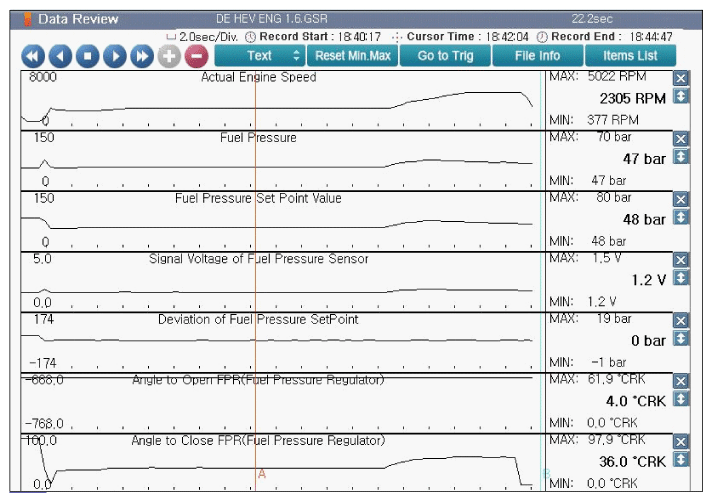Image resolution: width=712 pixels, height=502 pixels.
Task: Open the File Info panel
Action: 537,56
